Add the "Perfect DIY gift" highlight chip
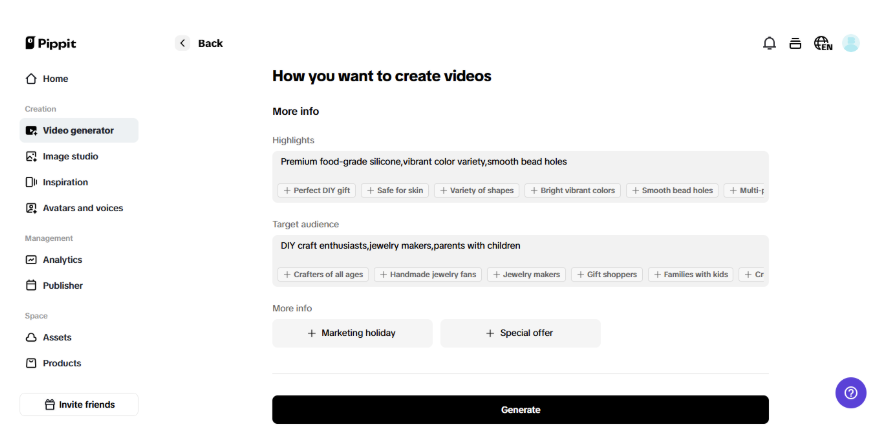This screenshot has height=439, width=887. coord(316,190)
